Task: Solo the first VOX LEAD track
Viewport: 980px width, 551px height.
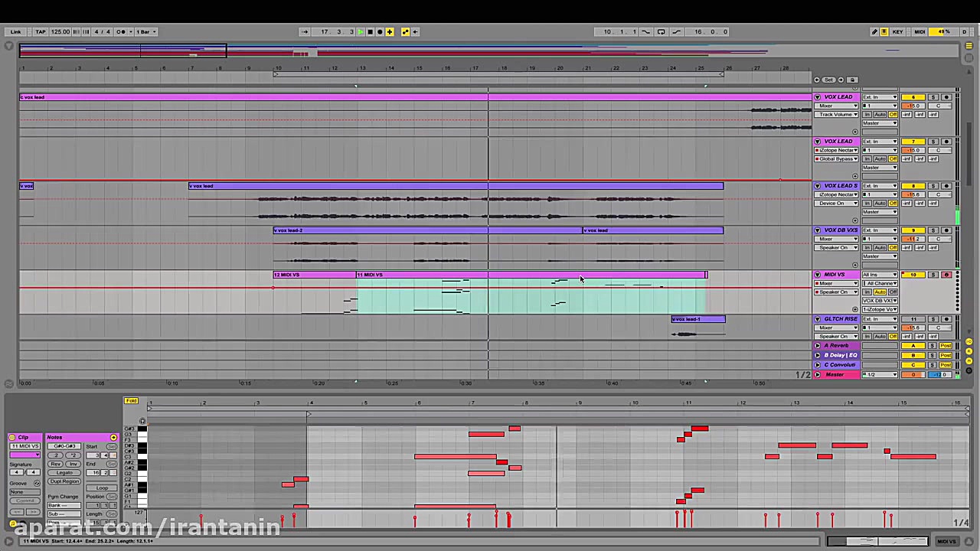Action: [933, 97]
